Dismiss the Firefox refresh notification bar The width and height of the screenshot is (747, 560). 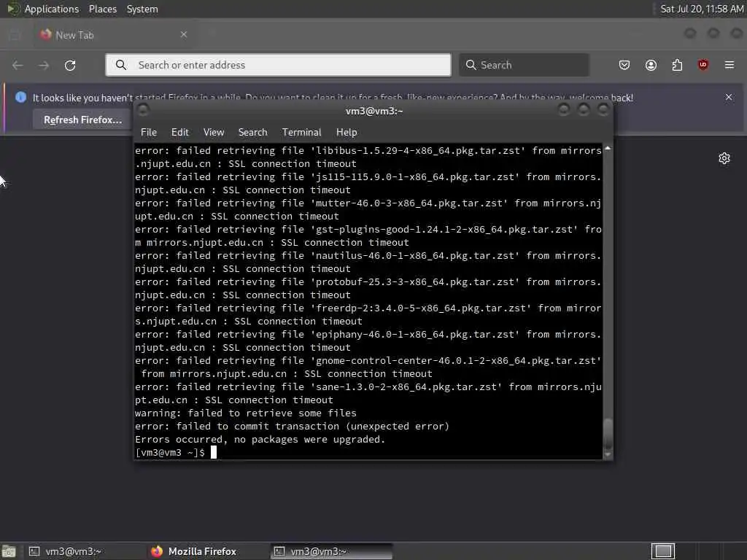coord(729,97)
